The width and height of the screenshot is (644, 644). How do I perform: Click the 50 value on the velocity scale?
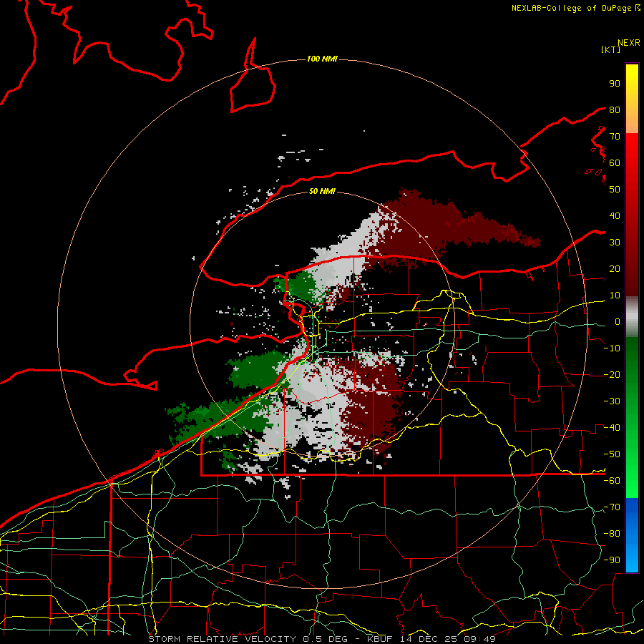[x=615, y=190]
